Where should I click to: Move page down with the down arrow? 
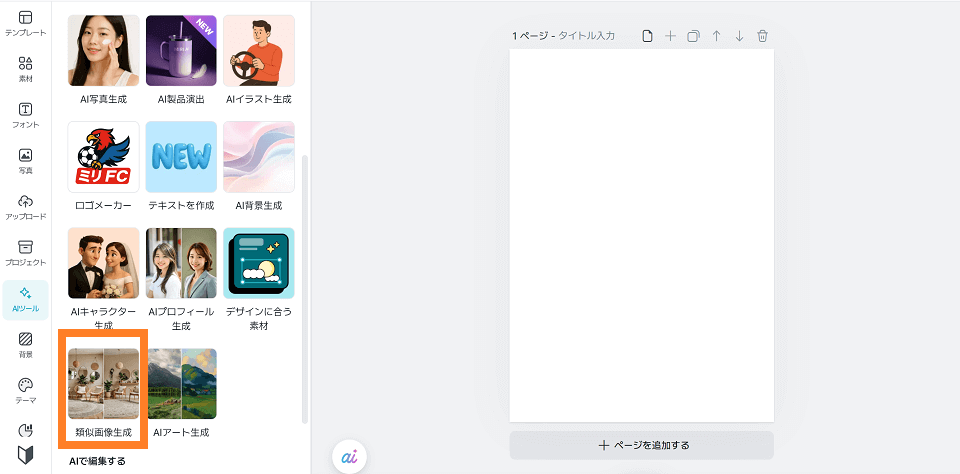coord(739,36)
